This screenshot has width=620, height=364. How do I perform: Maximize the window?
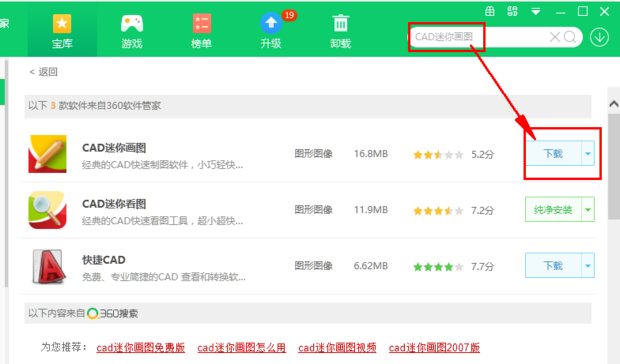click(x=583, y=11)
